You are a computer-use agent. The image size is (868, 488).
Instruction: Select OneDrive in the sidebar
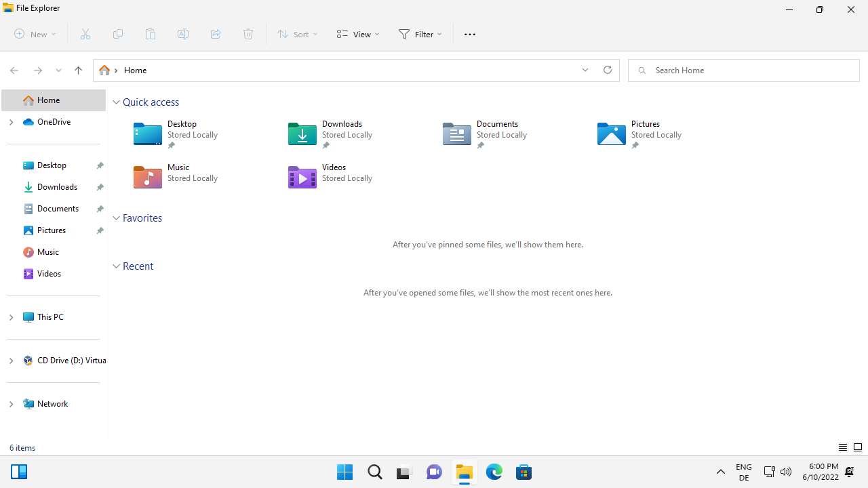(54, 122)
